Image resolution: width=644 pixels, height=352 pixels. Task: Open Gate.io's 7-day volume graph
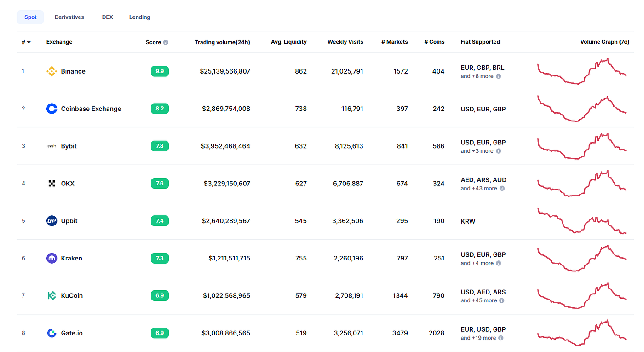tap(582, 333)
